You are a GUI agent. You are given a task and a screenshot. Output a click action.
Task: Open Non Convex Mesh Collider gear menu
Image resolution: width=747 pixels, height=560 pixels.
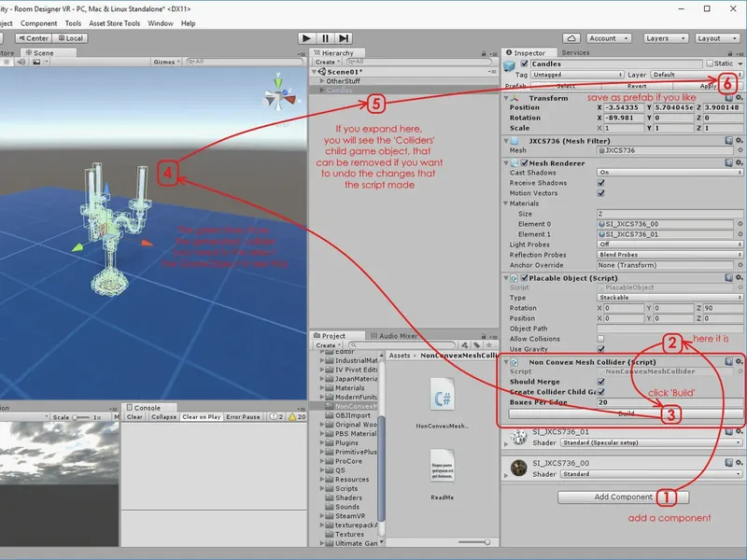click(739, 362)
